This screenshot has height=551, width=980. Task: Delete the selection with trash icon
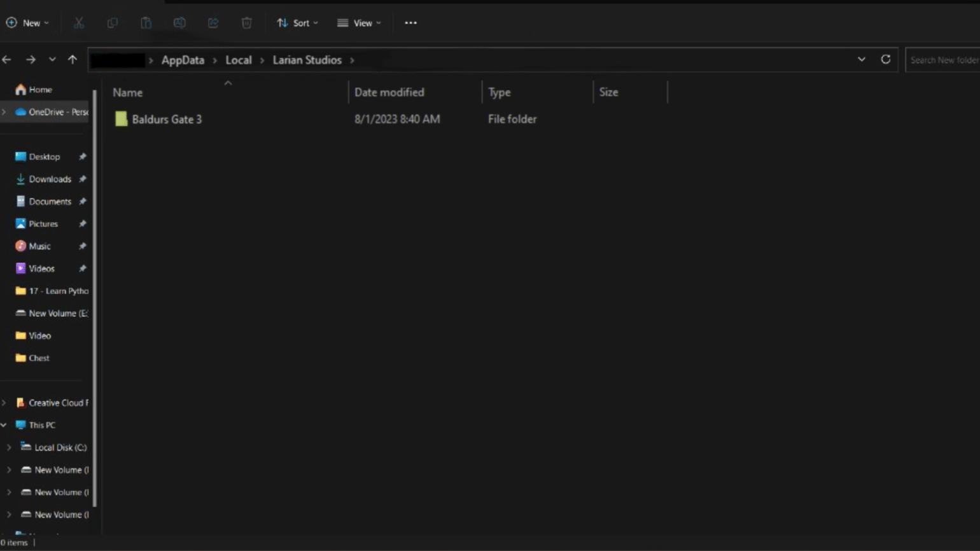pyautogui.click(x=247, y=23)
